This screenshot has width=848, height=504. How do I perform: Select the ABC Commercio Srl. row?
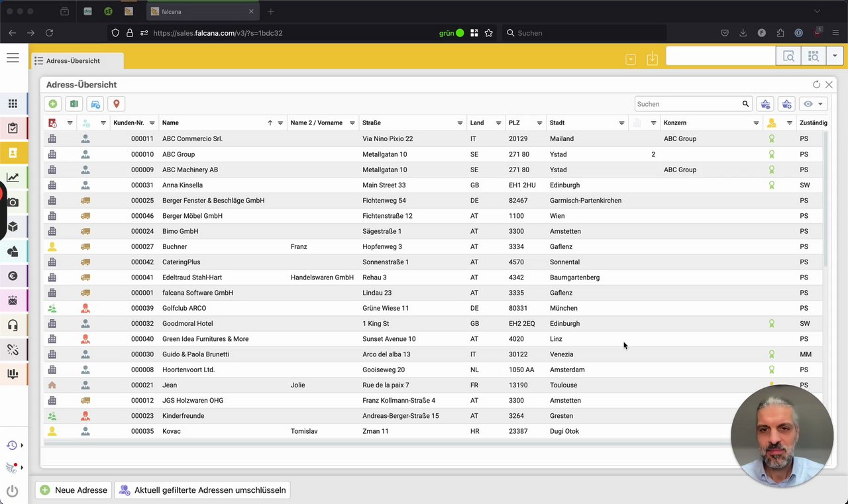point(433,139)
